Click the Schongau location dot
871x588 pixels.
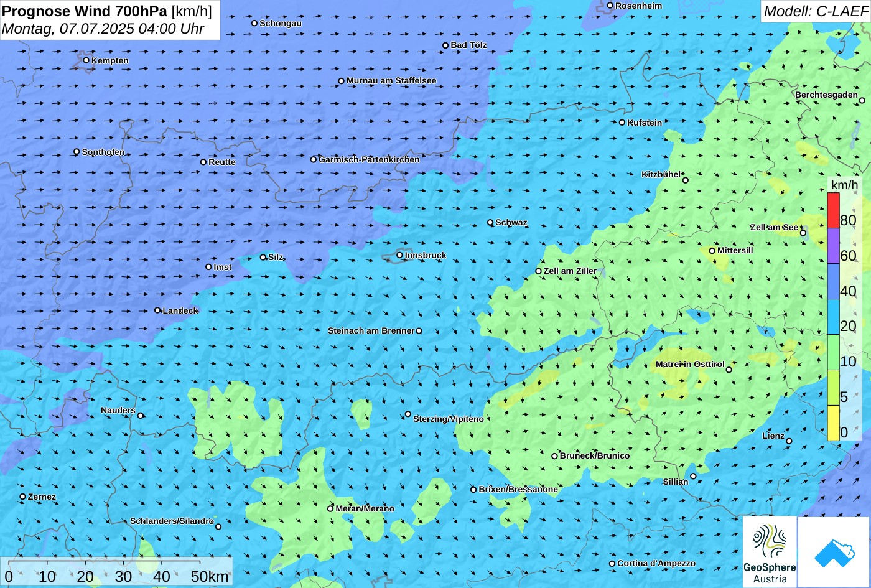pos(254,23)
